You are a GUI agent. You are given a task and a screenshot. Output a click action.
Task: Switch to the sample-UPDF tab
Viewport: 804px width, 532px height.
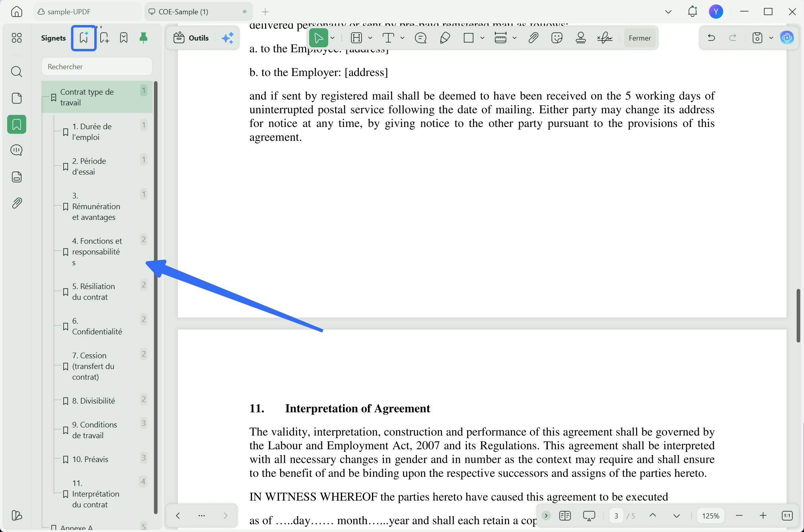(x=69, y=12)
